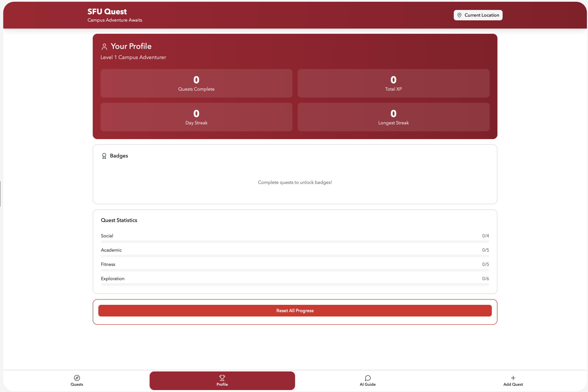Click the ribbon award icon beside Badges
The width and height of the screenshot is (588, 392).
pyautogui.click(x=104, y=156)
